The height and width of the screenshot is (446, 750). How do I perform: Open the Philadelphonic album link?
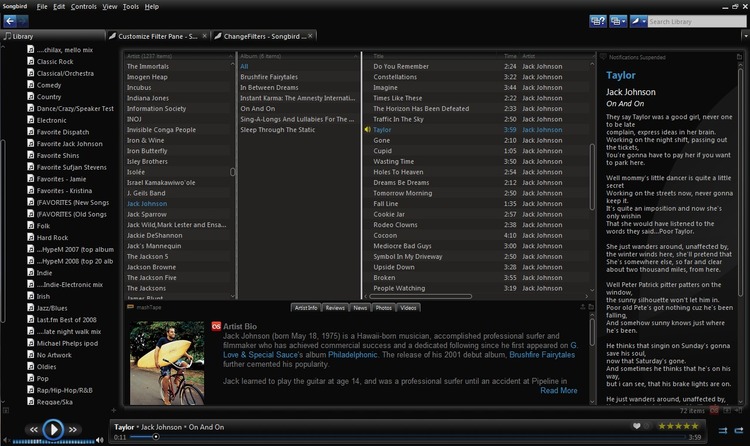353,355
